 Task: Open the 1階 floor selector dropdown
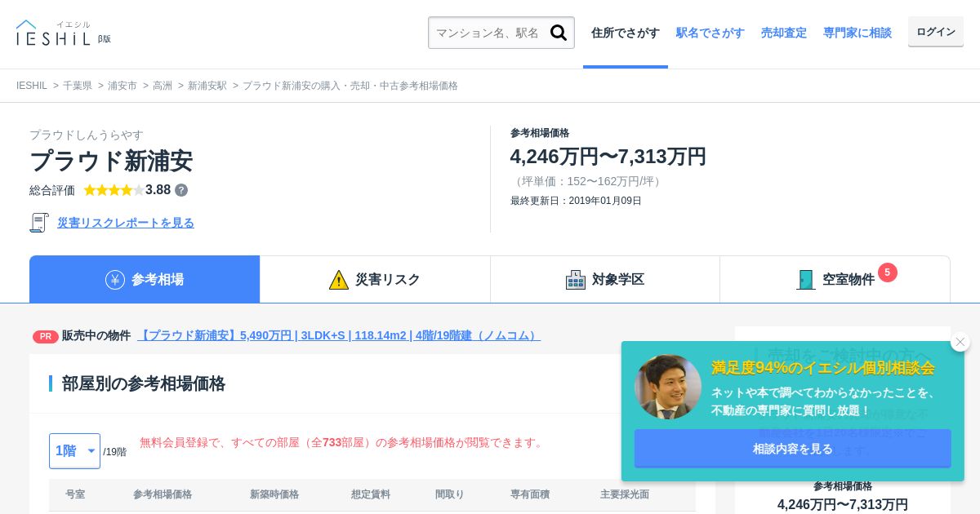click(x=74, y=451)
